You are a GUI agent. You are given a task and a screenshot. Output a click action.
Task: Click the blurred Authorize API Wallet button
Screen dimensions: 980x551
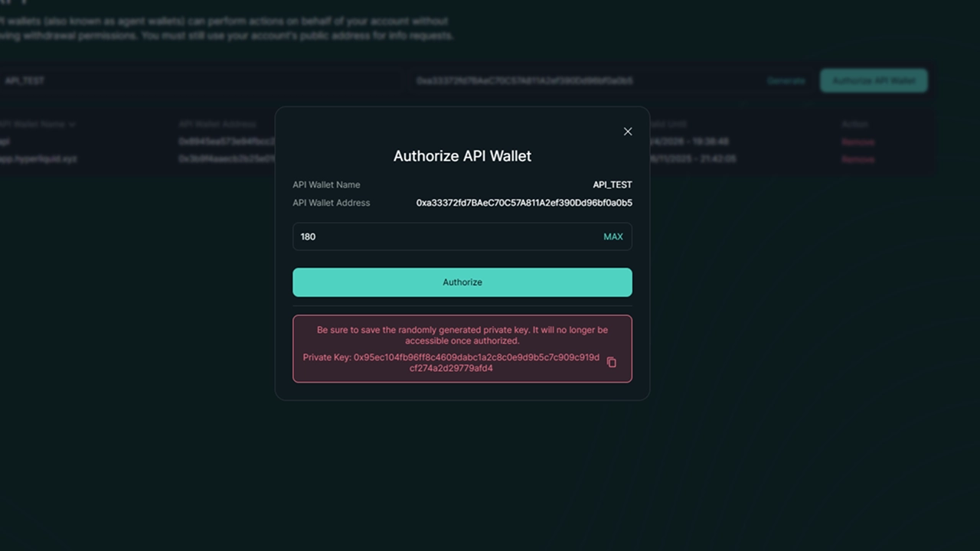click(874, 81)
